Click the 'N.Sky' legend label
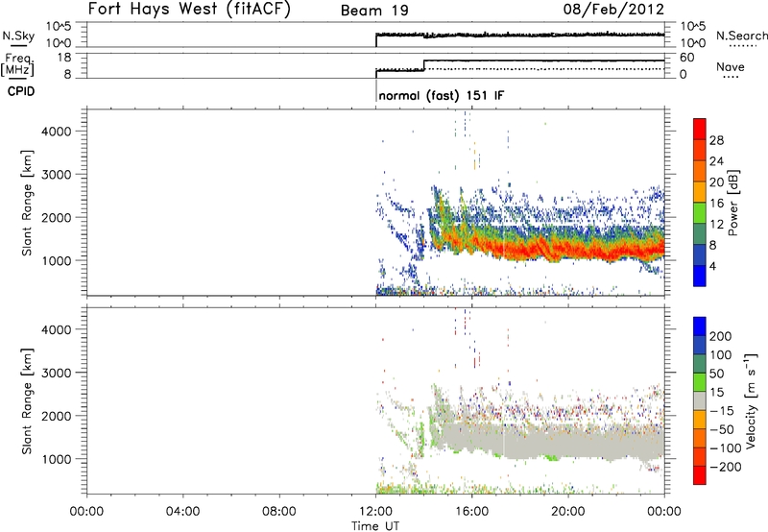Image resolution: width=768 pixels, height=532 pixels. click(18, 36)
